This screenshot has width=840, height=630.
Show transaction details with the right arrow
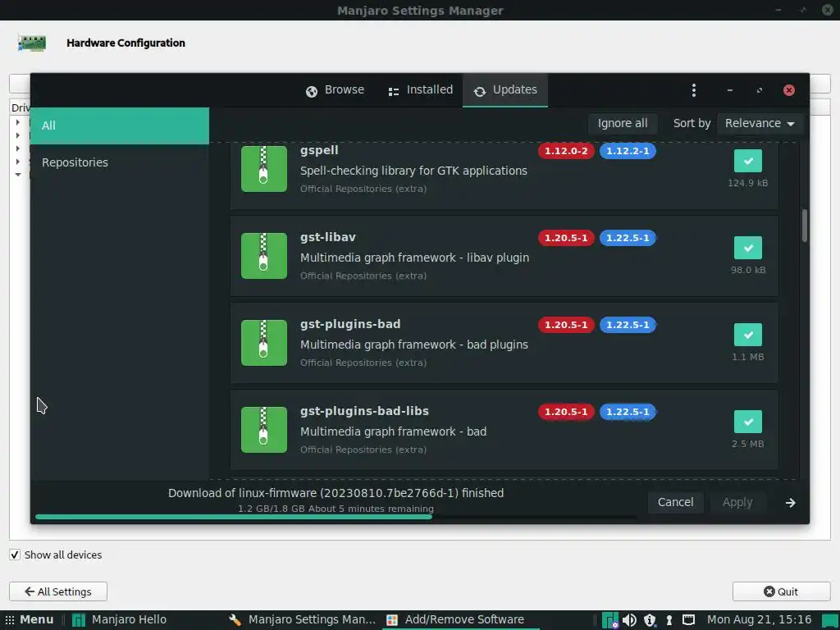click(x=790, y=503)
